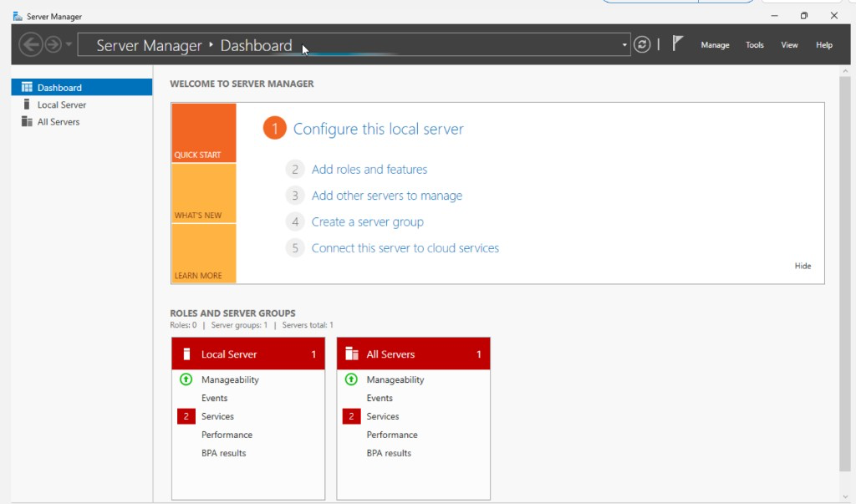
Task: Open the What's New tile
Action: coord(204,193)
